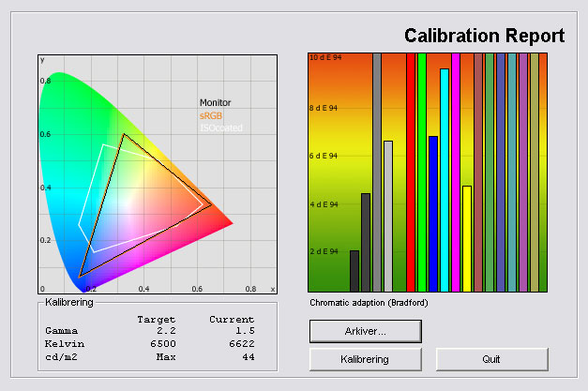Viewport: 588px width, 391px height.
Task: Click the Kelvin target value 6500
Action: [x=163, y=344]
